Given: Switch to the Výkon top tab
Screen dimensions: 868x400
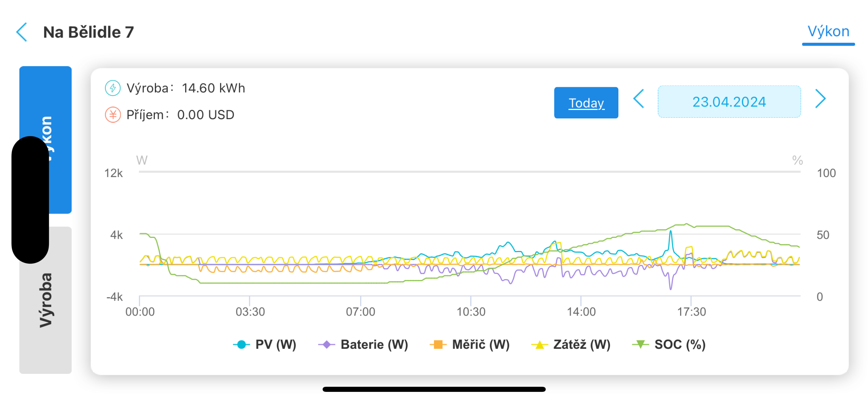Looking at the screenshot, I should click(828, 32).
